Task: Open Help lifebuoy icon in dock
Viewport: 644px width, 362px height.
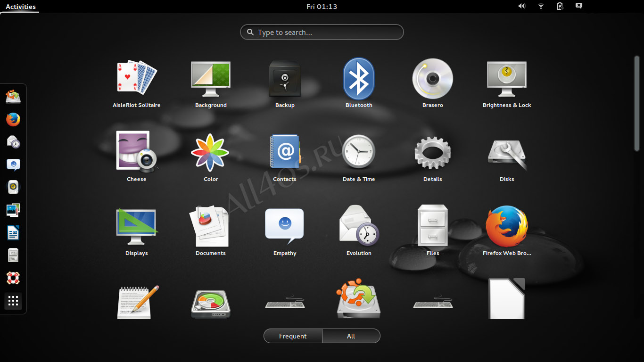Action: 13,278
